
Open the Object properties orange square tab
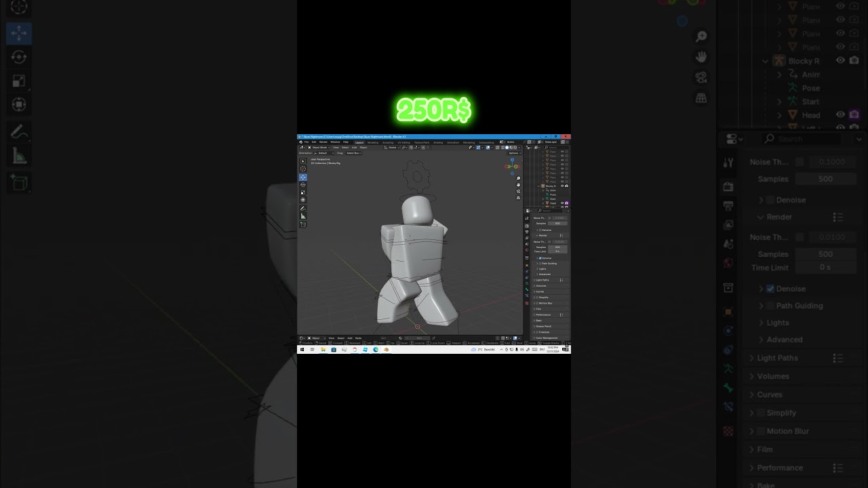click(527, 266)
